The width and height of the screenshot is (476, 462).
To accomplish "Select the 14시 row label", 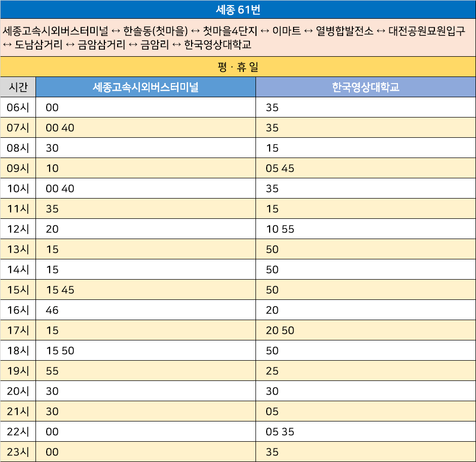I will pos(18,269).
